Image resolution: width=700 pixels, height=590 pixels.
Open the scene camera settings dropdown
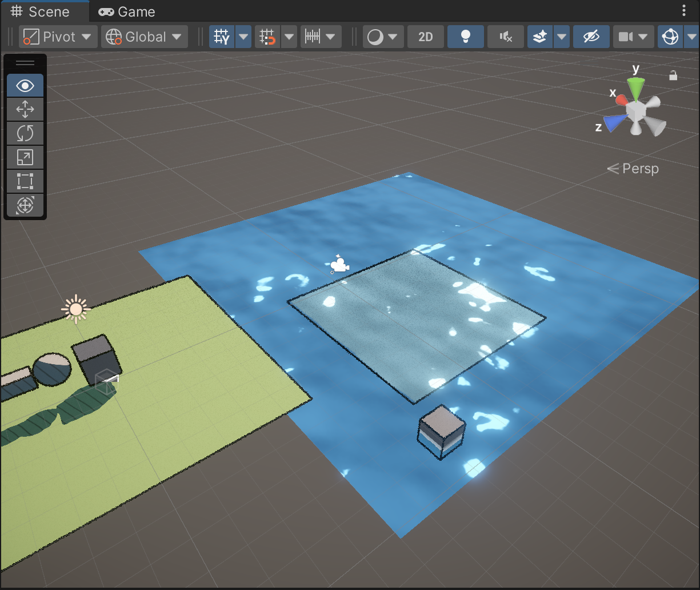634,37
